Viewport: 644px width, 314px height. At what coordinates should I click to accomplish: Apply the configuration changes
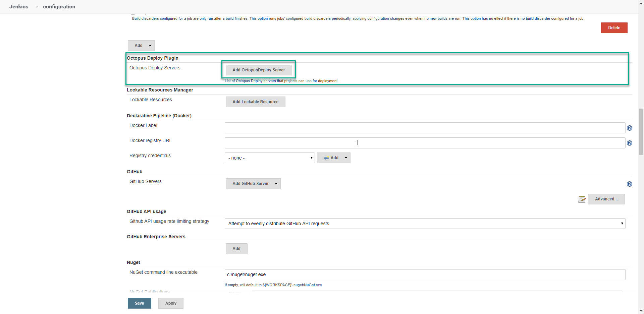click(170, 303)
